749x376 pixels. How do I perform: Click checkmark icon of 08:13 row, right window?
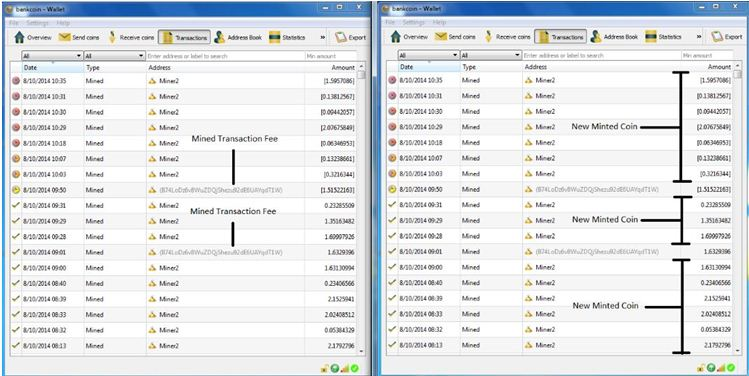[x=392, y=344]
